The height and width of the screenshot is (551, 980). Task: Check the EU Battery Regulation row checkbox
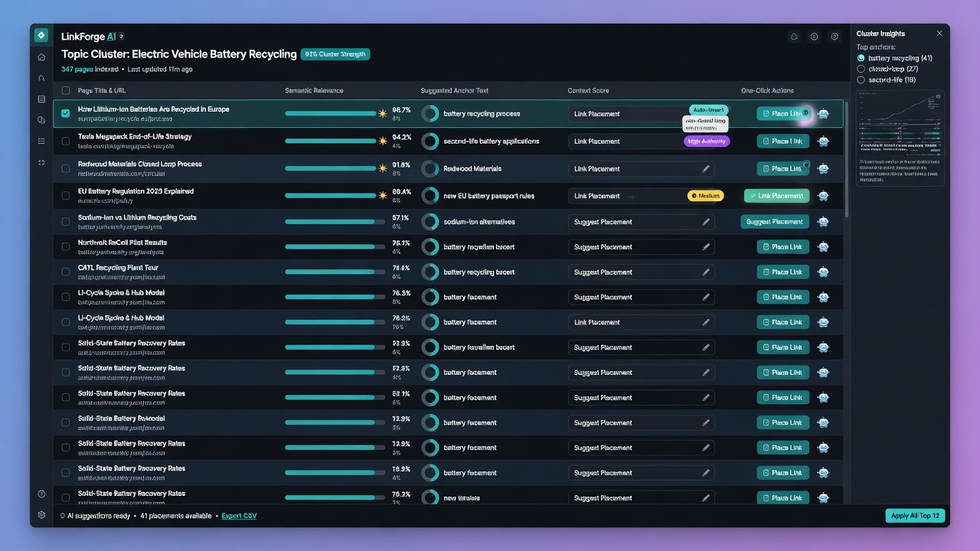click(x=65, y=195)
